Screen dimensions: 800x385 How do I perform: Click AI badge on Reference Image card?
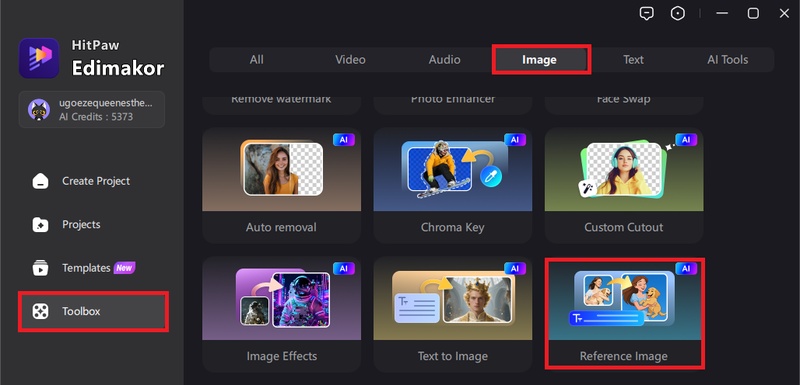point(686,268)
